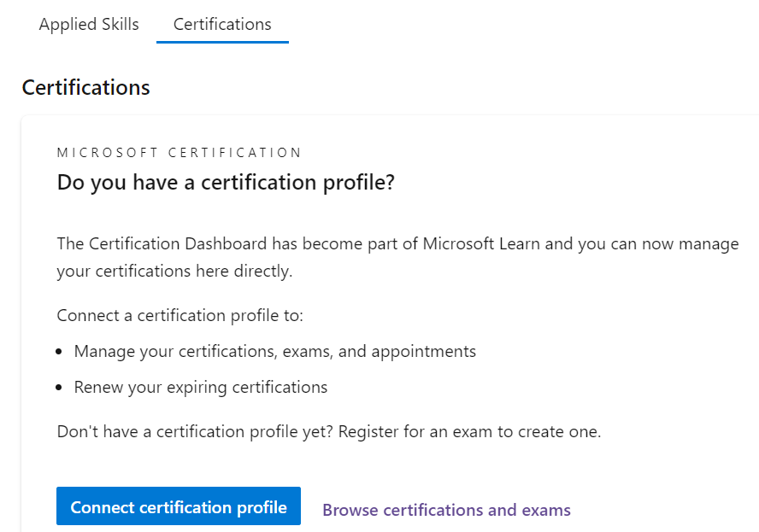Click the renew expiring certifications bullet point
Viewport: 759px width, 532px height.
tap(200, 387)
